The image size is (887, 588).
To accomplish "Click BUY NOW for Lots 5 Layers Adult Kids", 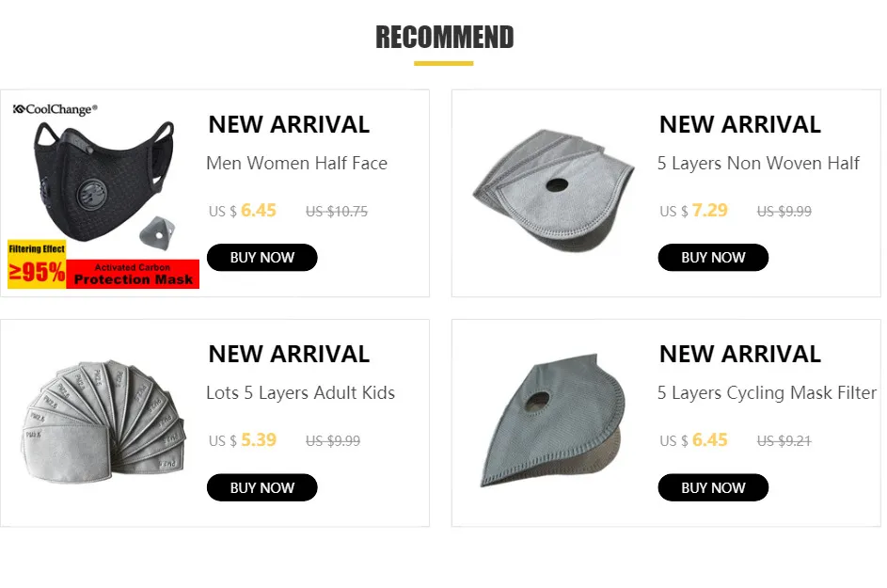I will coord(261,487).
